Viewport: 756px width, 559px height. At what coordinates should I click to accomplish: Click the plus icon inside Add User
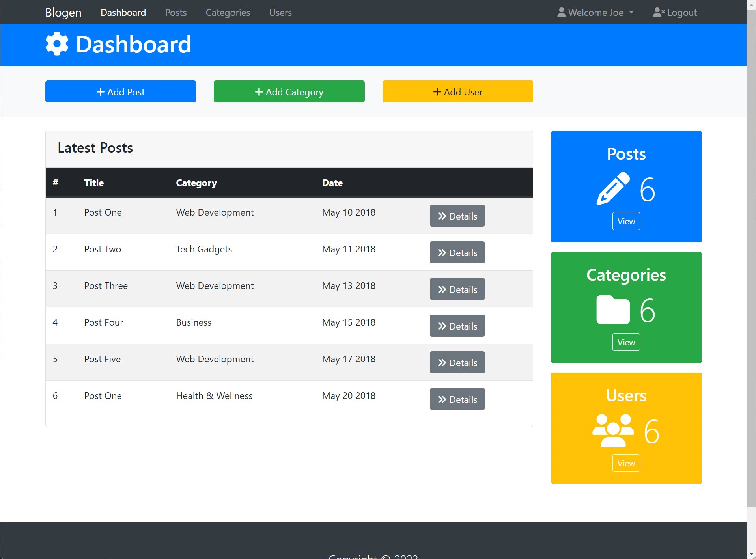[437, 92]
